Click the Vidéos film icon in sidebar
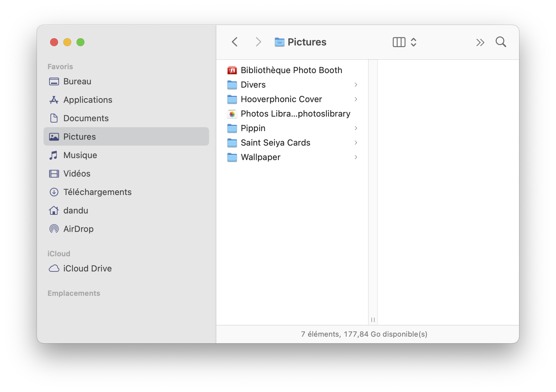The image size is (556, 392). click(x=54, y=174)
